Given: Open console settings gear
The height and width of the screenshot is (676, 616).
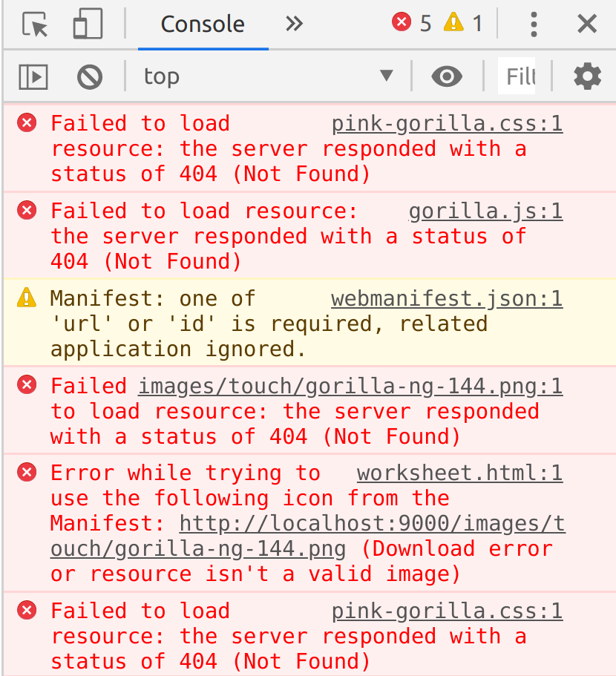Looking at the screenshot, I should tap(588, 76).
